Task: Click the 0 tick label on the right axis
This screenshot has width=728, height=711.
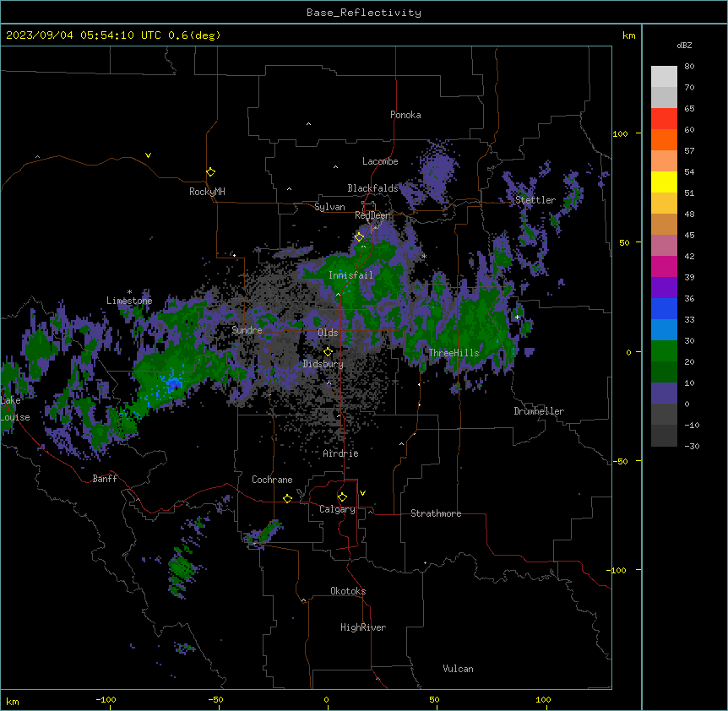Action: click(x=628, y=353)
